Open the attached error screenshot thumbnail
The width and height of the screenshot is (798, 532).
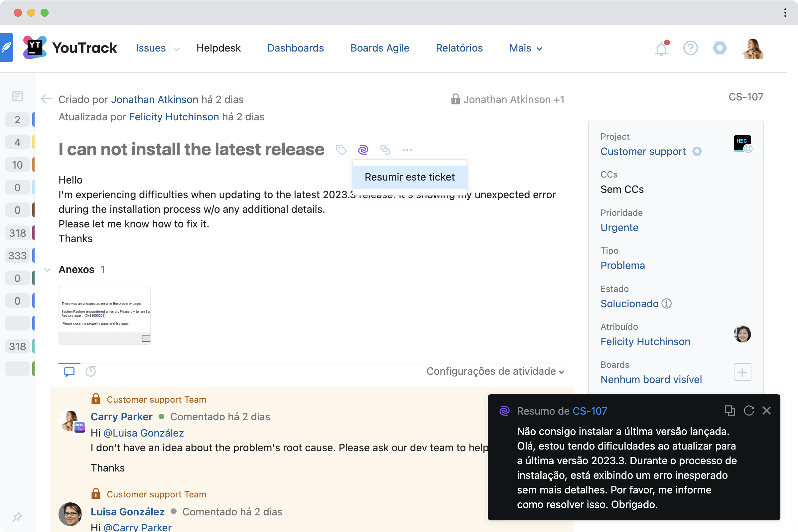pos(104,316)
